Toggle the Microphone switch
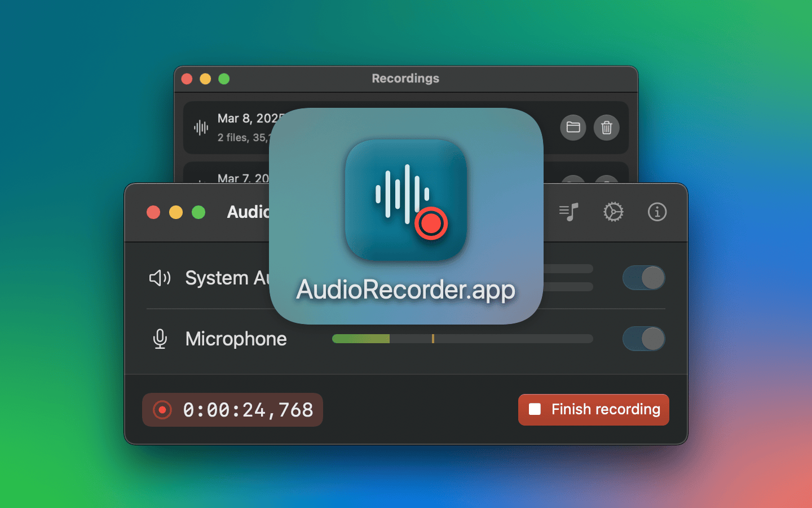 (x=644, y=339)
